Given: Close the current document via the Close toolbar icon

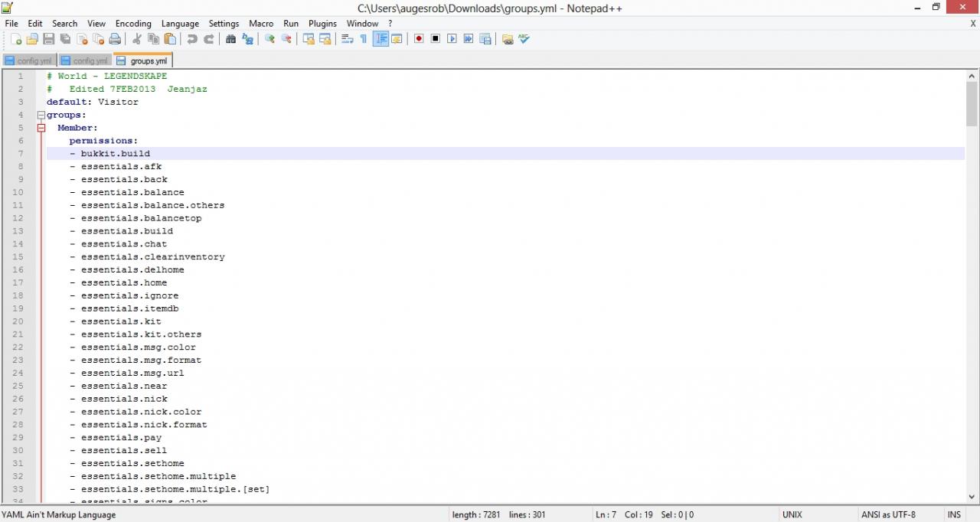Looking at the screenshot, I should pos(82,39).
